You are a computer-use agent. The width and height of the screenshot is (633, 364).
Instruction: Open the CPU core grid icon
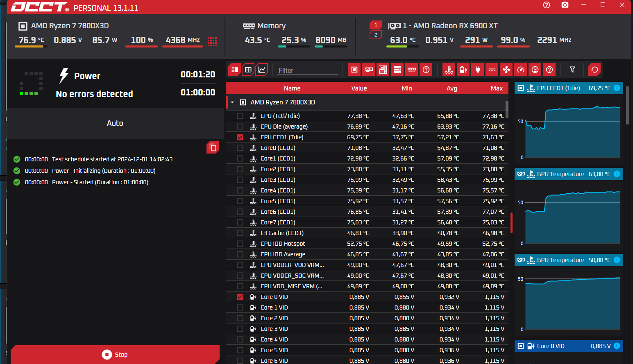pos(212,41)
